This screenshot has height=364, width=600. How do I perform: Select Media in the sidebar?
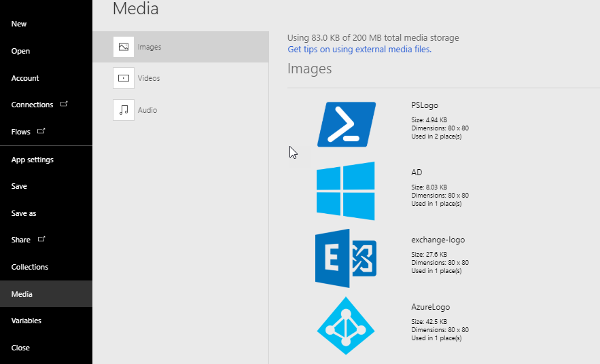pos(46,293)
